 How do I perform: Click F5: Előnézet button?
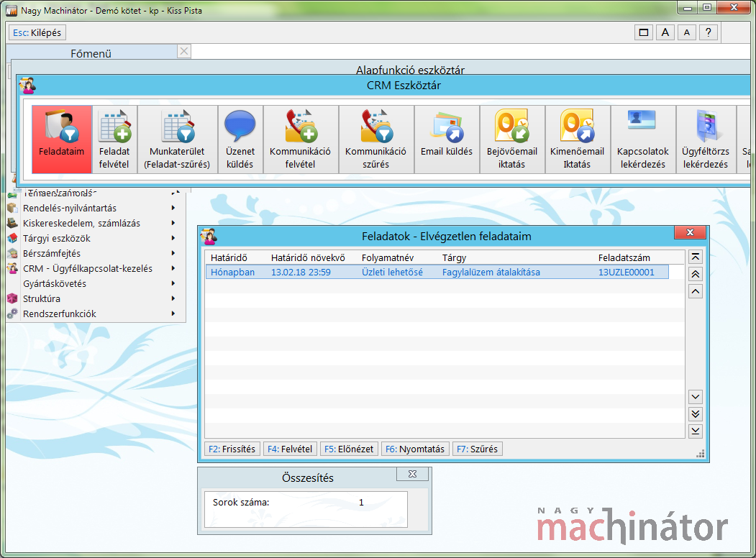(x=349, y=449)
